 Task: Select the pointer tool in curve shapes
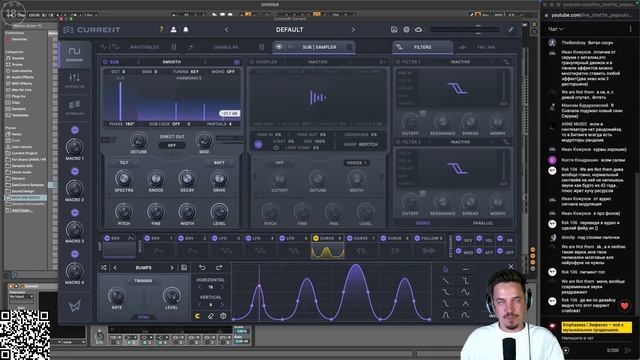(445, 269)
